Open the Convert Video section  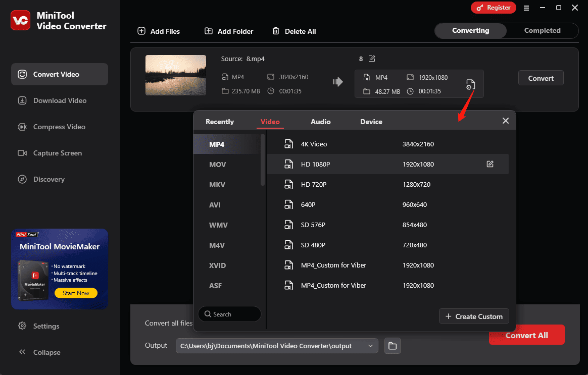point(60,74)
